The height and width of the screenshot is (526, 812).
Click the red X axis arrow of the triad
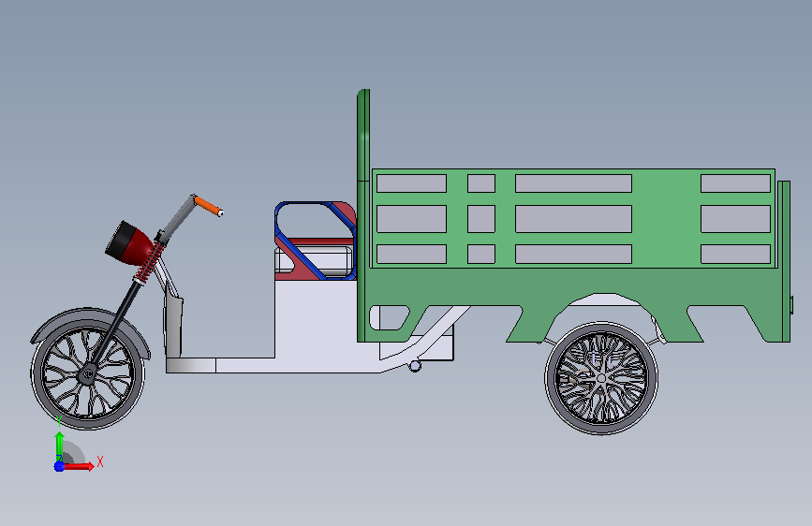[x=78, y=466]
